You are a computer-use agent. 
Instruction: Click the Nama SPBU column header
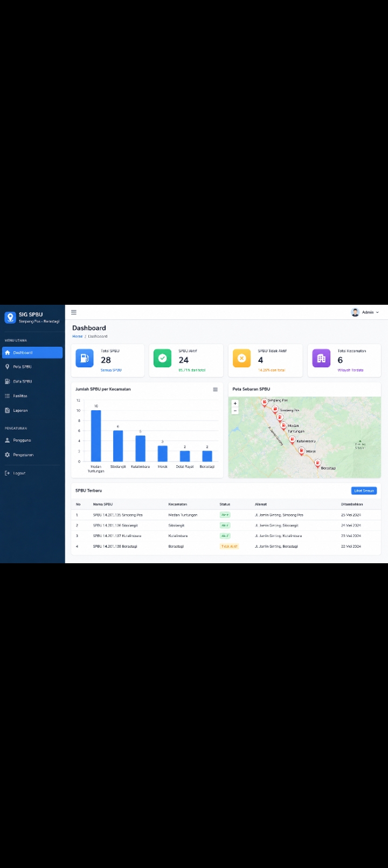pos(103,505)
